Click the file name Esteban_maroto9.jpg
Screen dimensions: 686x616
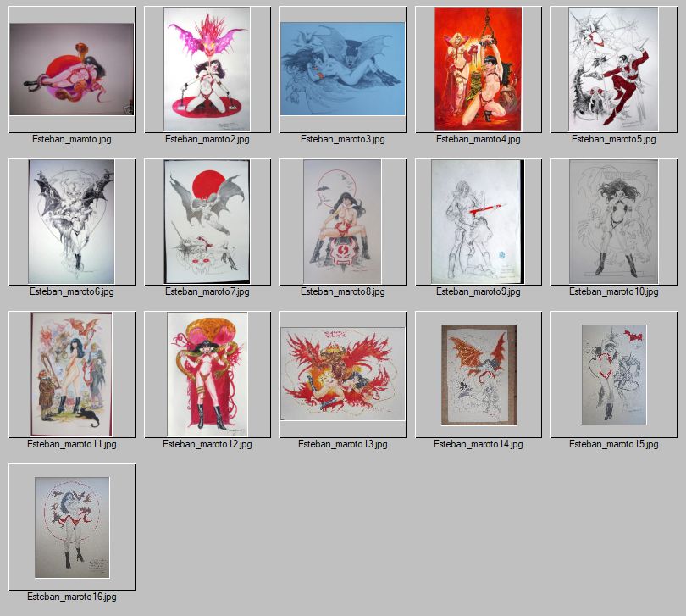pos(479,291)
